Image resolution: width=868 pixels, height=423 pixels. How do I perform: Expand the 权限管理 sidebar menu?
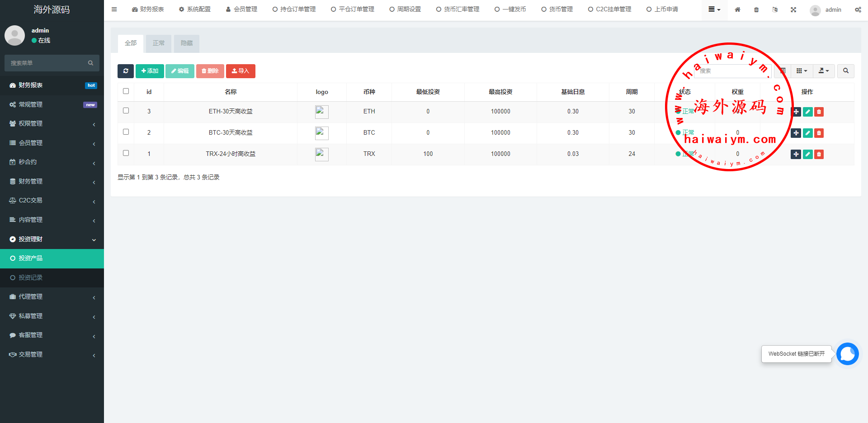52,124
